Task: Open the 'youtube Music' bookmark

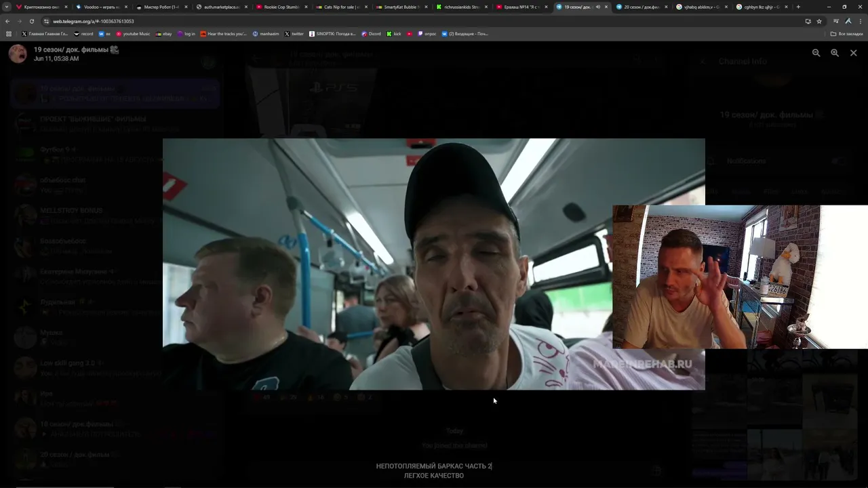Action: coord(133,34)
